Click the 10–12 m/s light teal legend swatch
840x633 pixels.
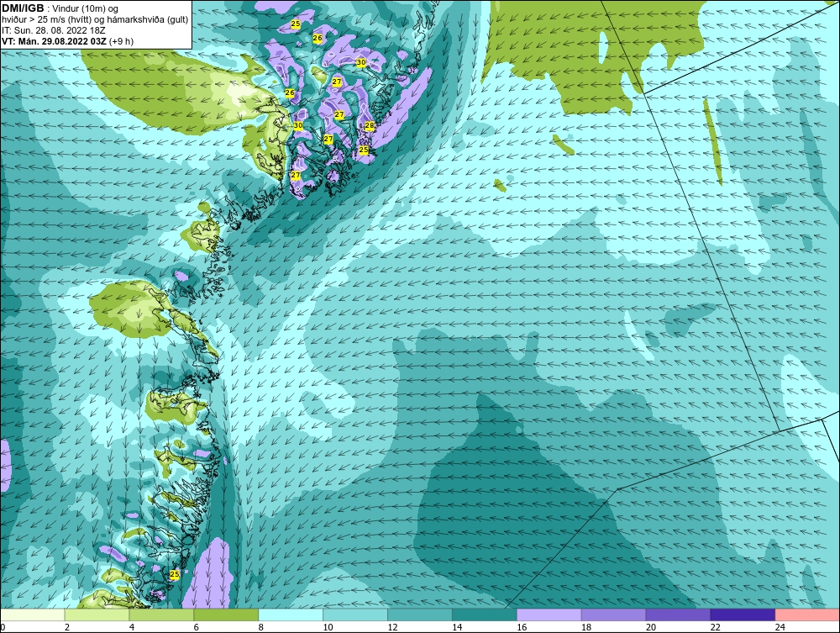(355, 615)
